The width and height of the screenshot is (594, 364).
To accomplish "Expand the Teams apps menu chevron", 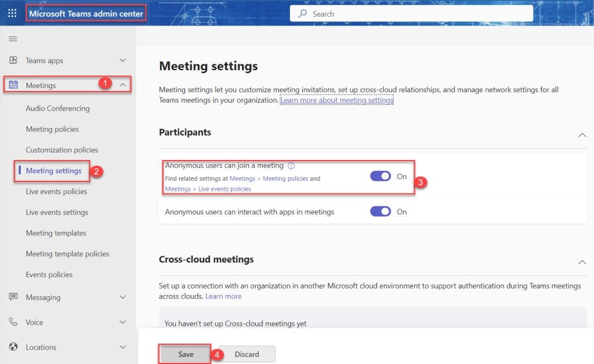I will click(x=123, y=60).
